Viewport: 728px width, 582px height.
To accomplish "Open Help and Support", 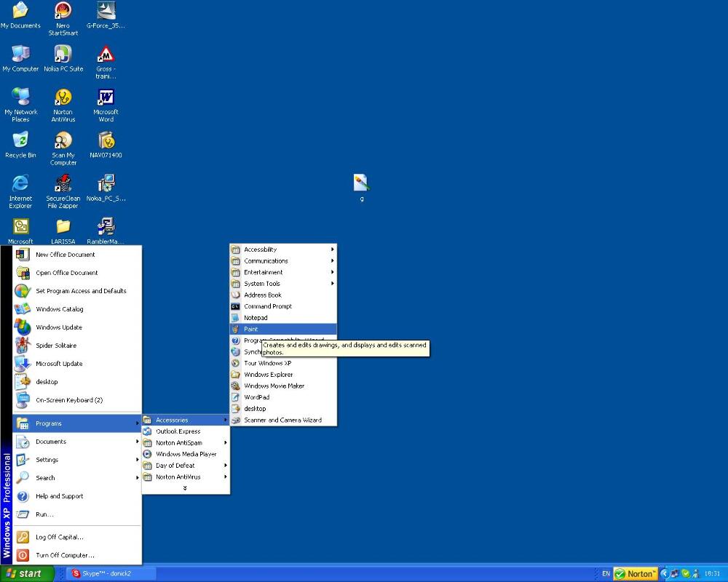I will (77, 495).
